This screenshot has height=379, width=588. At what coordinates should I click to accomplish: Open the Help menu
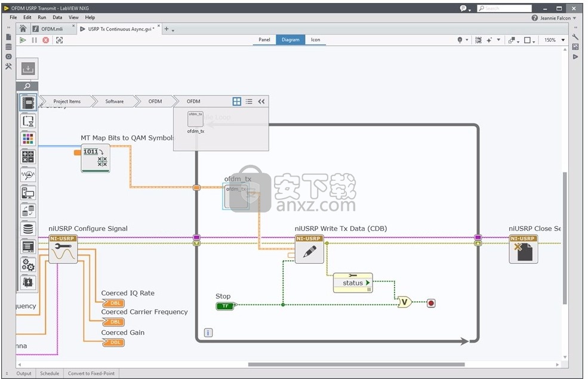[90, 17]
